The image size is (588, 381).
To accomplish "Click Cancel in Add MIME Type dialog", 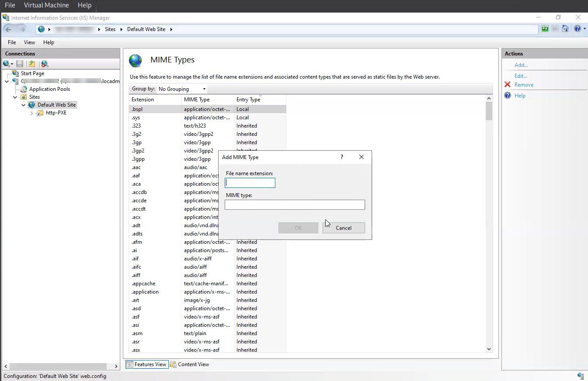I will pos(344,228).
